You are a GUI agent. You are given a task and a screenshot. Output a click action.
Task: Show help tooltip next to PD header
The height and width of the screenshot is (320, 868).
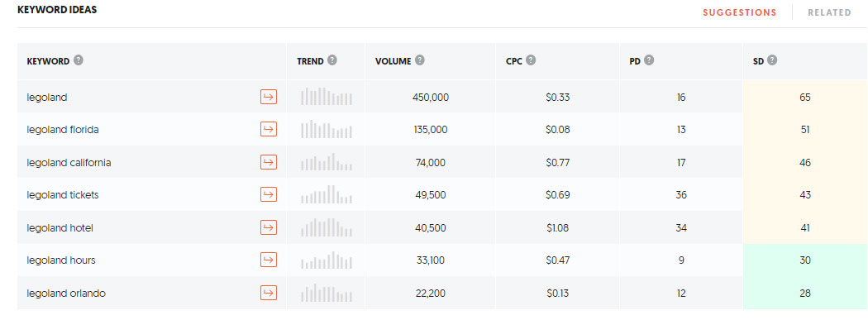pyautogui.click(x=649, y=60)
